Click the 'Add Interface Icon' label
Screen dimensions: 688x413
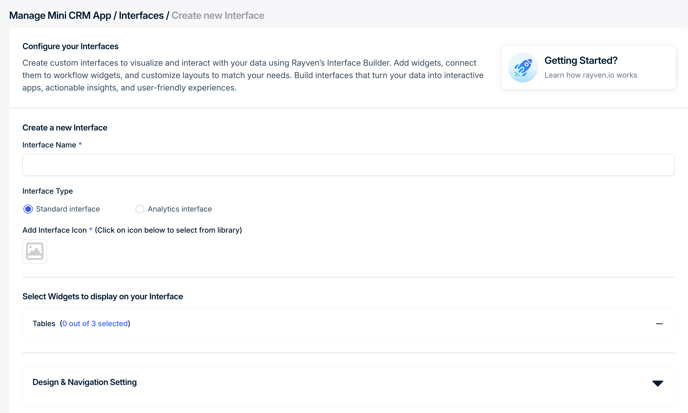click(54, 230)
